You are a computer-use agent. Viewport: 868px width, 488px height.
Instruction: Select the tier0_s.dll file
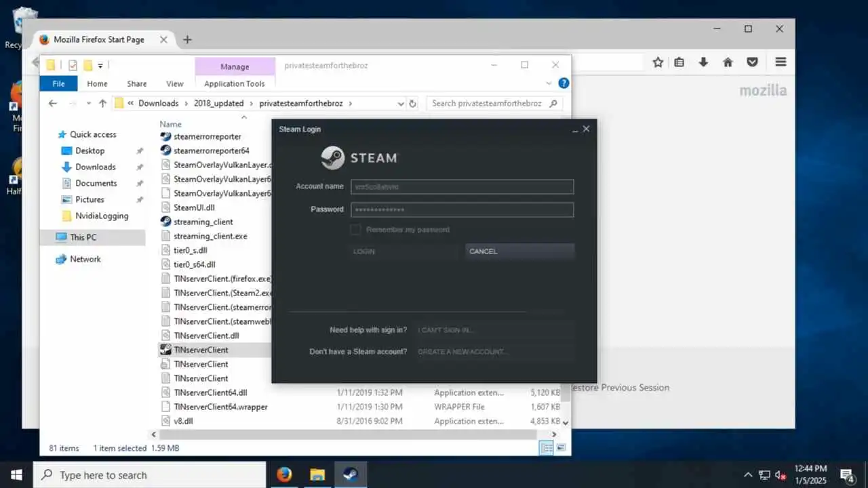tap(190, 250)
